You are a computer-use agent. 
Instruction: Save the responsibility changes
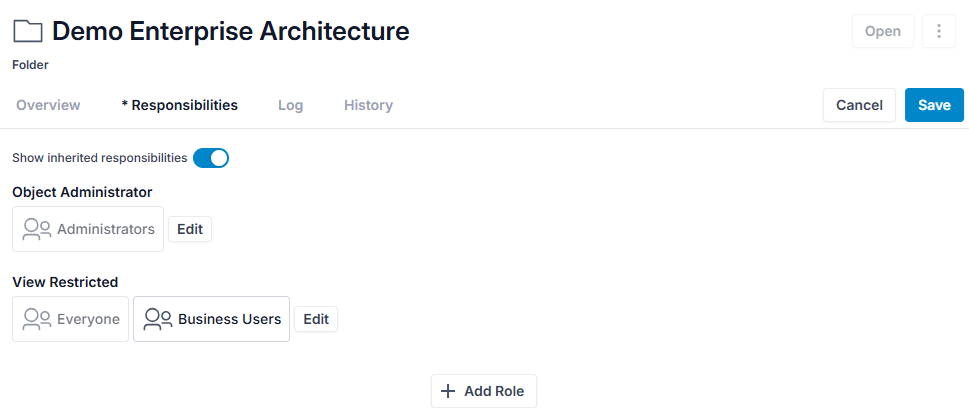point(934,105)
